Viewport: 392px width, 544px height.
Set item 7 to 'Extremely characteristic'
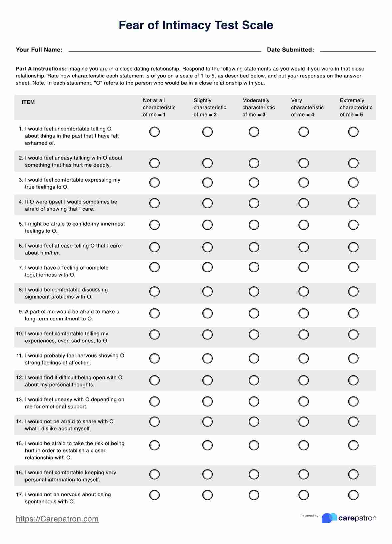click(x=353, y=267)
